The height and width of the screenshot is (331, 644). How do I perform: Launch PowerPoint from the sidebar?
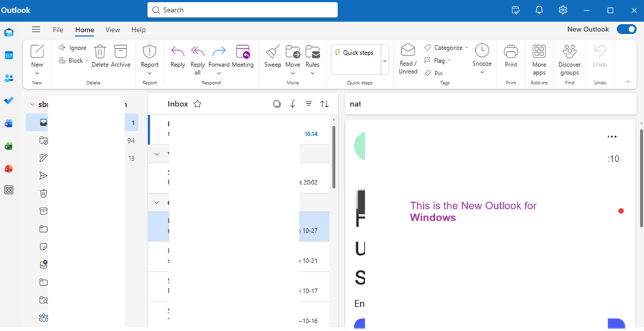tap(9, 168)
